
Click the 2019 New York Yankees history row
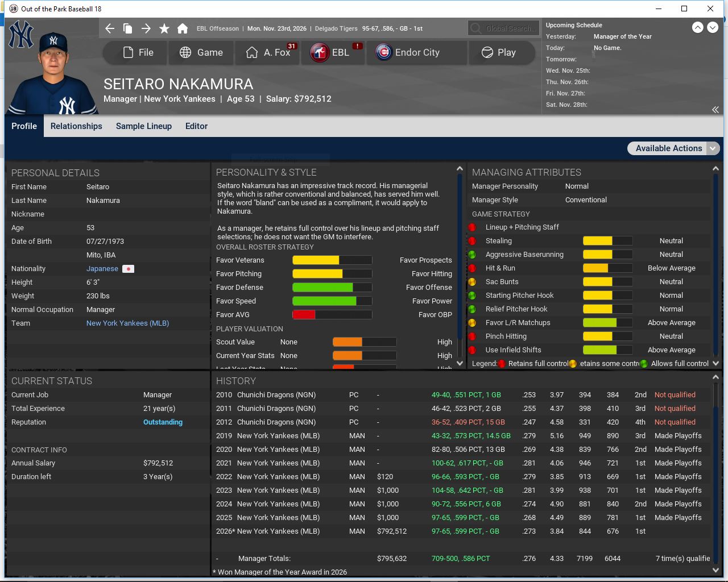(x=463, y=436)
